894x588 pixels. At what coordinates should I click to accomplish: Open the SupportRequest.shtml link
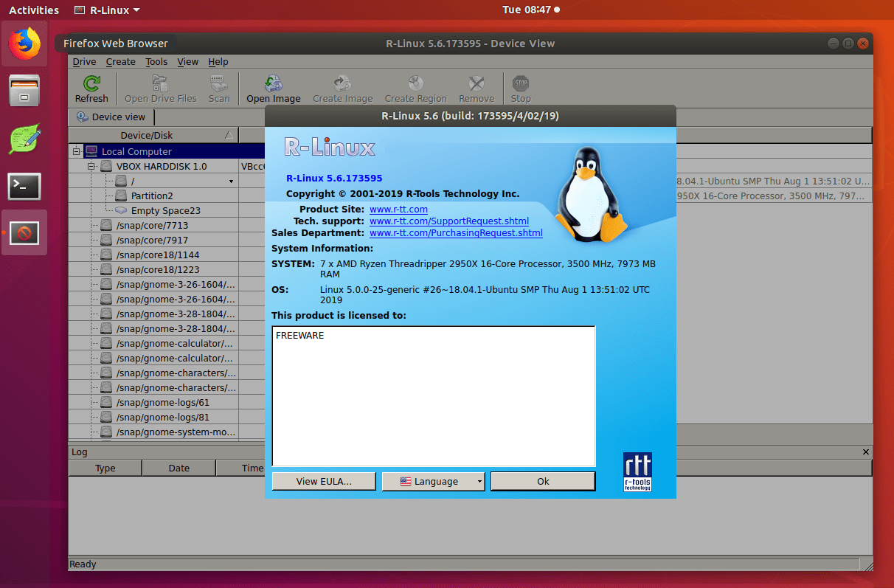(449, 221)
